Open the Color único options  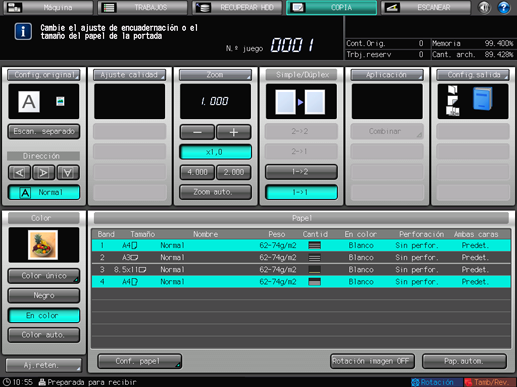[x=44, y=276]
